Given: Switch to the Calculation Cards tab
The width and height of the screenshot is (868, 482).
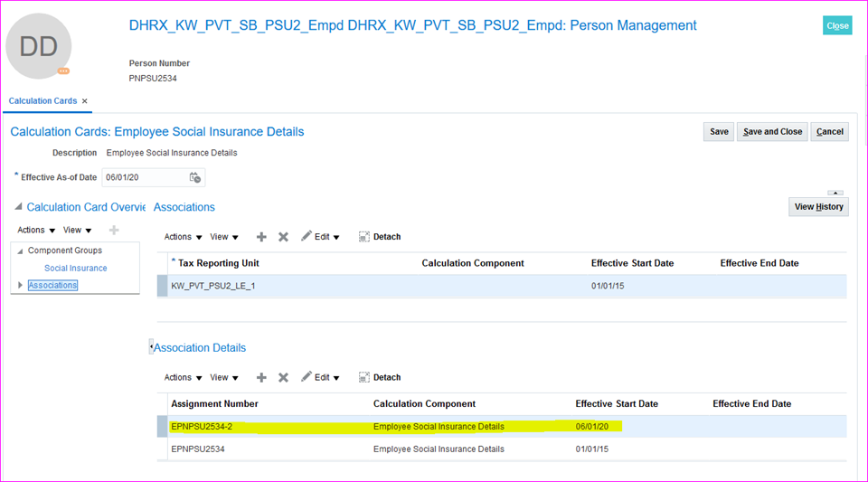Looking at the screenshot, I should click(42, 101).
